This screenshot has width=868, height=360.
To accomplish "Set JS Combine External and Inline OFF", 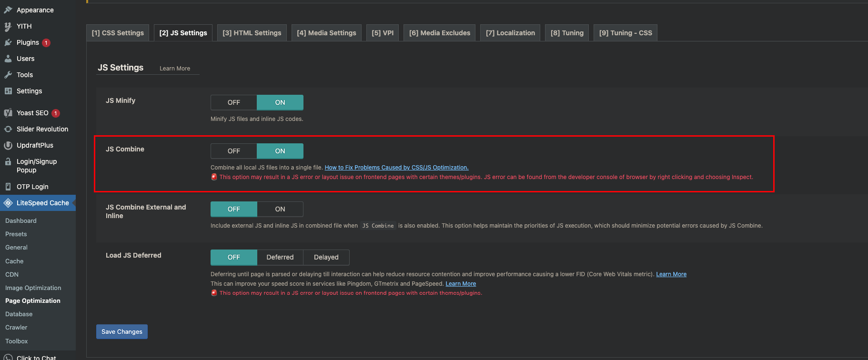I will [234, 209].
